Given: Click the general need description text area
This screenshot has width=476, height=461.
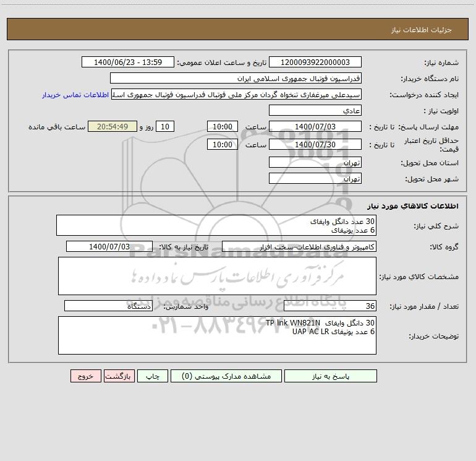Looking at the screenshot, I should tap(216, 225).
